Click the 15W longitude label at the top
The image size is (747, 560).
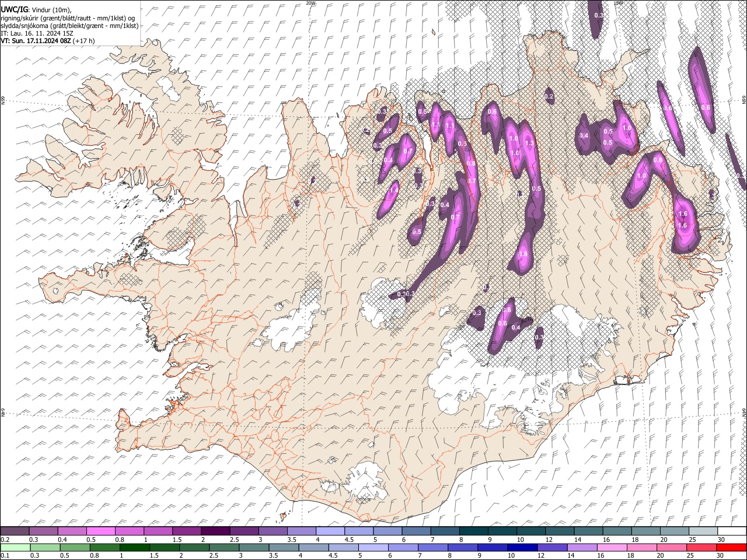pos(618,3)
